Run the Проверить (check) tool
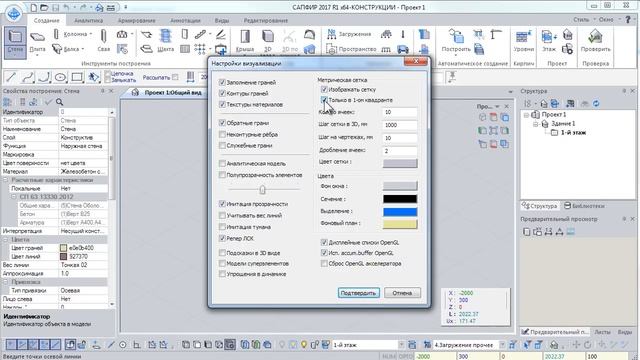This screenshot has width=640, height=360. point(596,41)
